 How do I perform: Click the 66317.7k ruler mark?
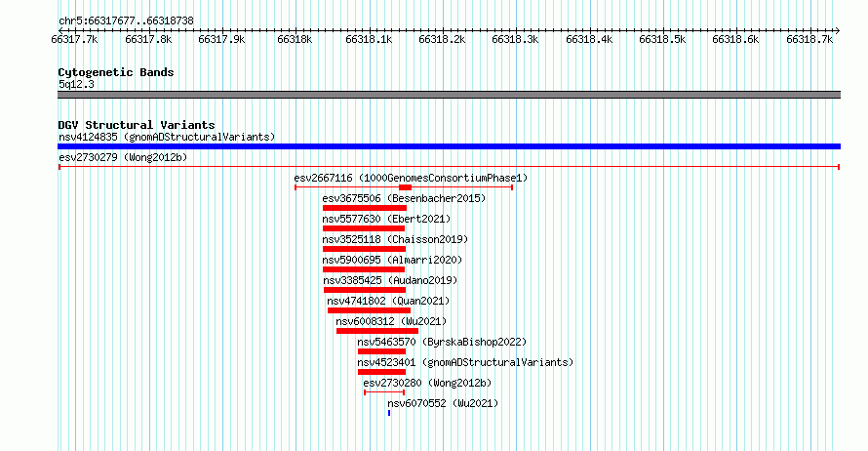75,39
